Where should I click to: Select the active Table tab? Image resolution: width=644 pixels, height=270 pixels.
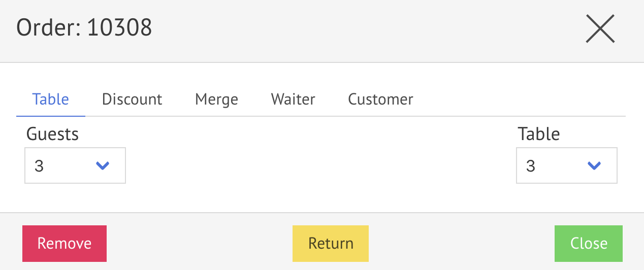coord(51,99)
